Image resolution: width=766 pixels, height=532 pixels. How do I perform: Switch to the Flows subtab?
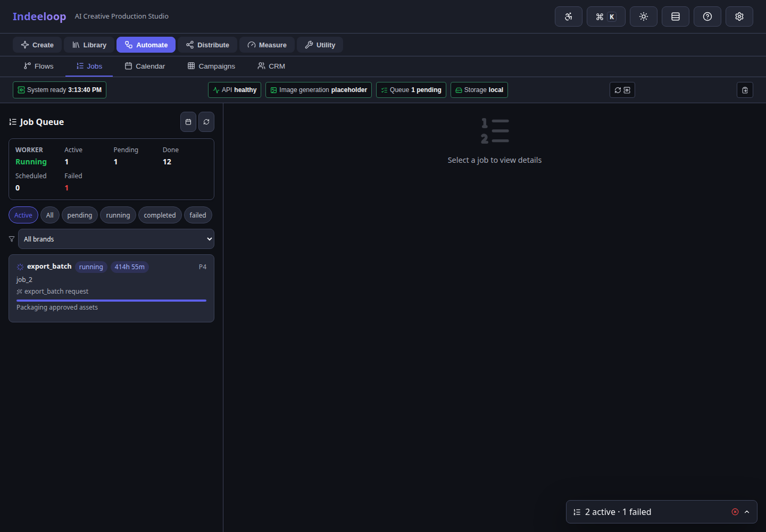[38, 66]
